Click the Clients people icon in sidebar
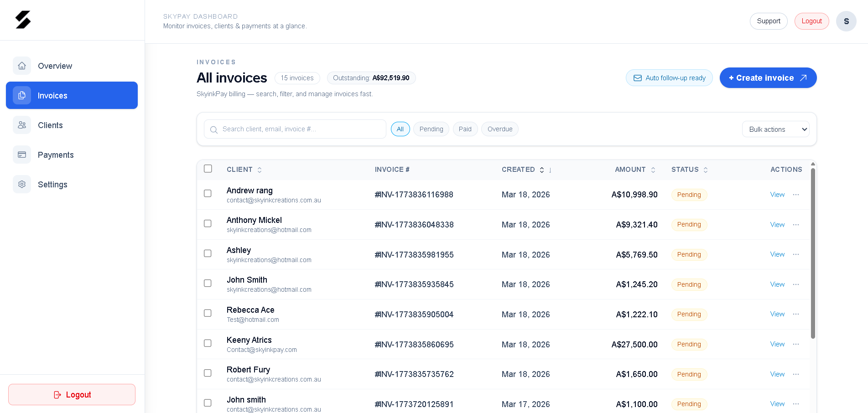This screenshot has height=413, width=868. (22, 125)
